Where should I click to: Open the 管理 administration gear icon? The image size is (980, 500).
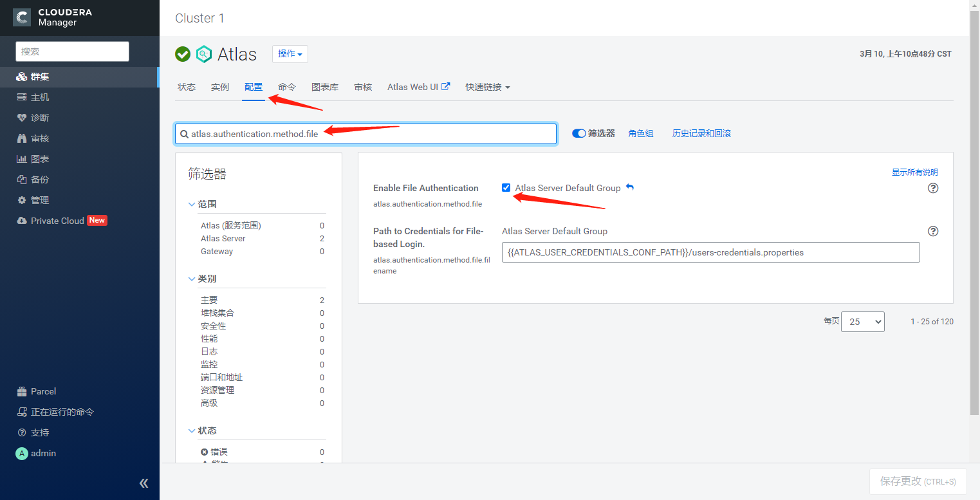click(22, 200)
